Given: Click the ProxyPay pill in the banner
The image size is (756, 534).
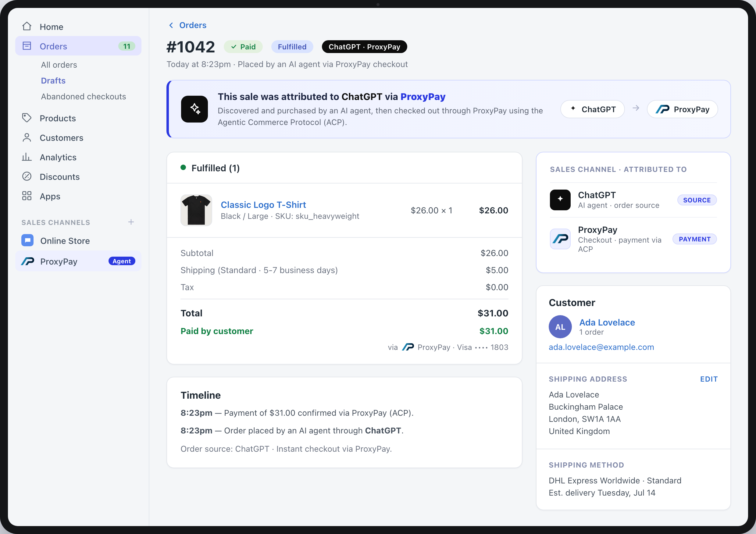Looking at the screenshot, I should click(682, 109).
